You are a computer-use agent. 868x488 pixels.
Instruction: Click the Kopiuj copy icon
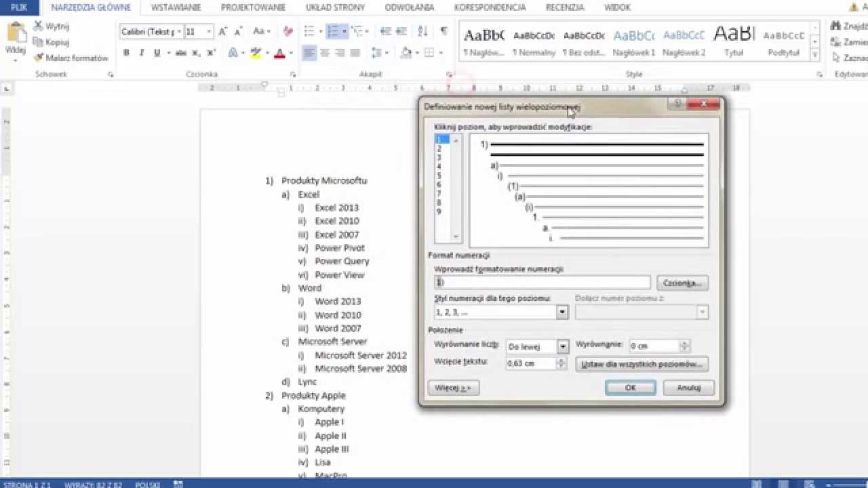pos(39,42)
